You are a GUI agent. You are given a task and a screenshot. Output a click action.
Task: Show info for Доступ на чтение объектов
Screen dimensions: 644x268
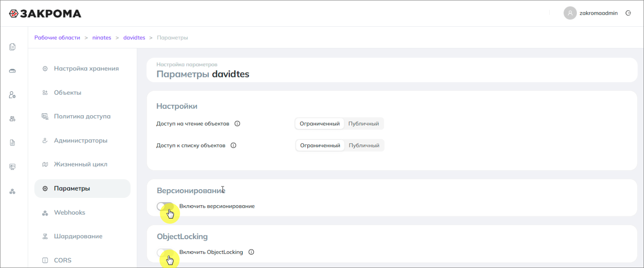pyautogui.click(x=237, y=123)
